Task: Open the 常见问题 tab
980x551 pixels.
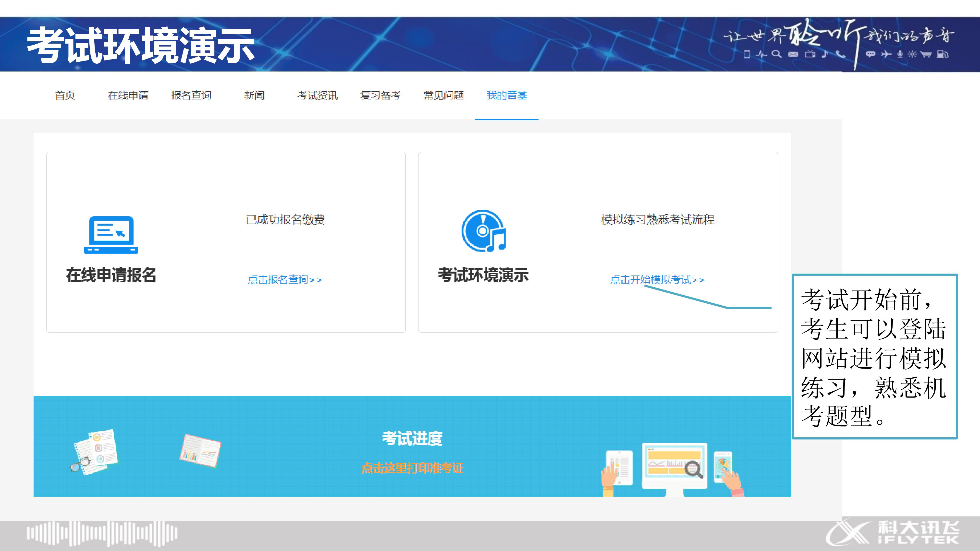Action: pos(444,96)
